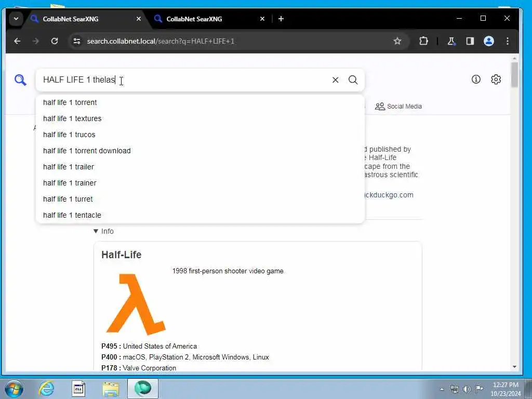Select half life 1 tentacle suggestion

200,215
